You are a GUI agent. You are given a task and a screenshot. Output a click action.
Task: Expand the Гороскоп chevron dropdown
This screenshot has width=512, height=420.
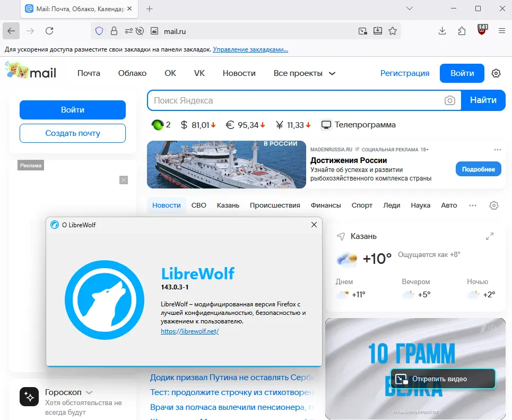[x=89, y=392]
